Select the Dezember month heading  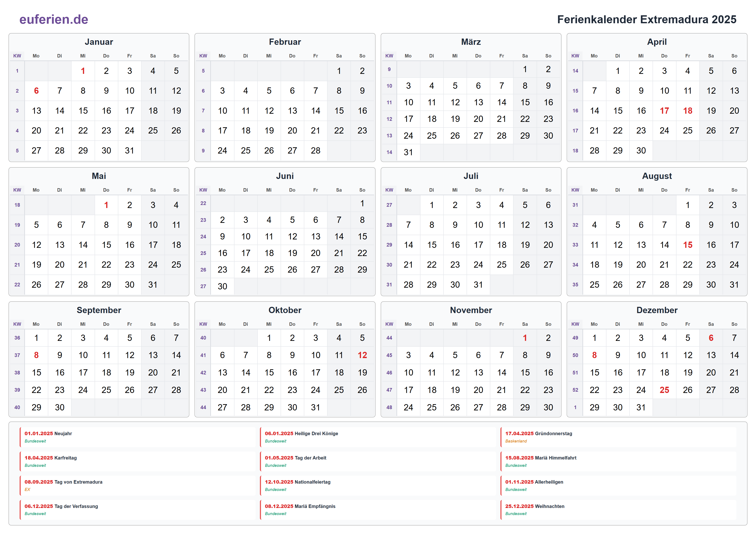click(x=657, y=310)
